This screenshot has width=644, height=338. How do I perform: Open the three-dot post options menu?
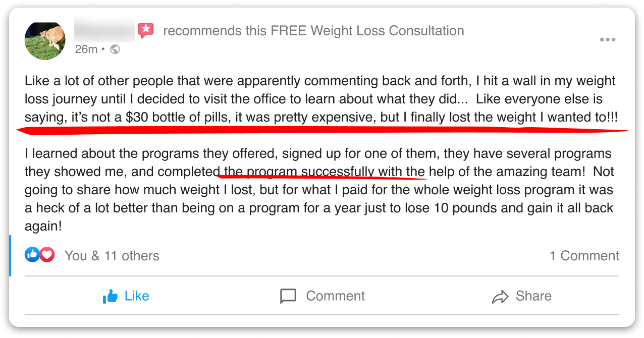607,40
